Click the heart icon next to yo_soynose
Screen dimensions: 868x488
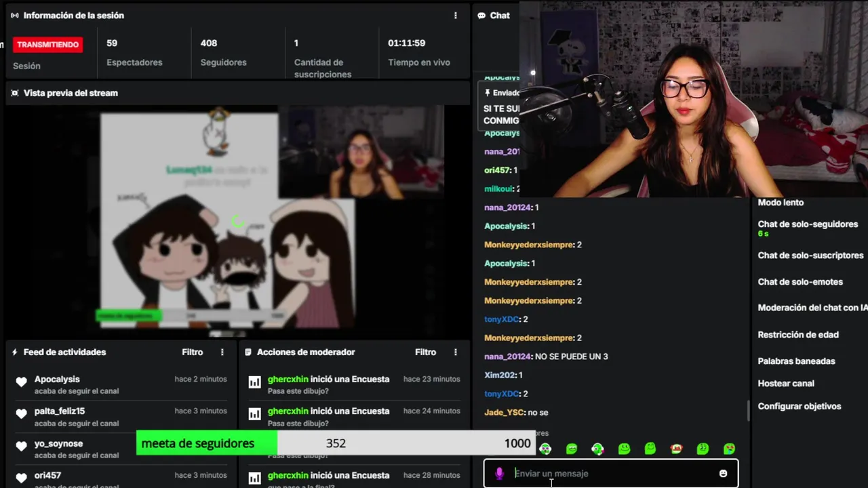pos(21,445)
